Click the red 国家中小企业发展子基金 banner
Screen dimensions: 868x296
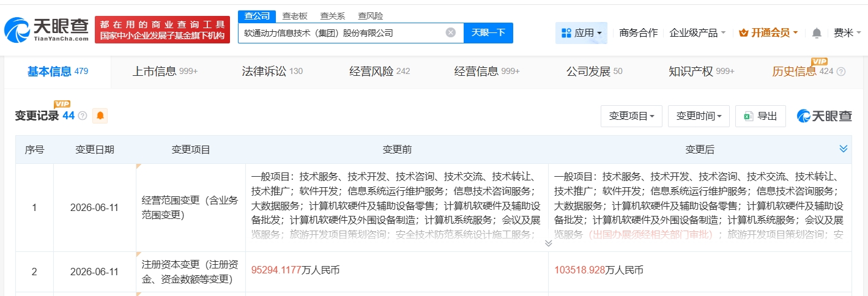pyautogui.click(x=162, y=29)
